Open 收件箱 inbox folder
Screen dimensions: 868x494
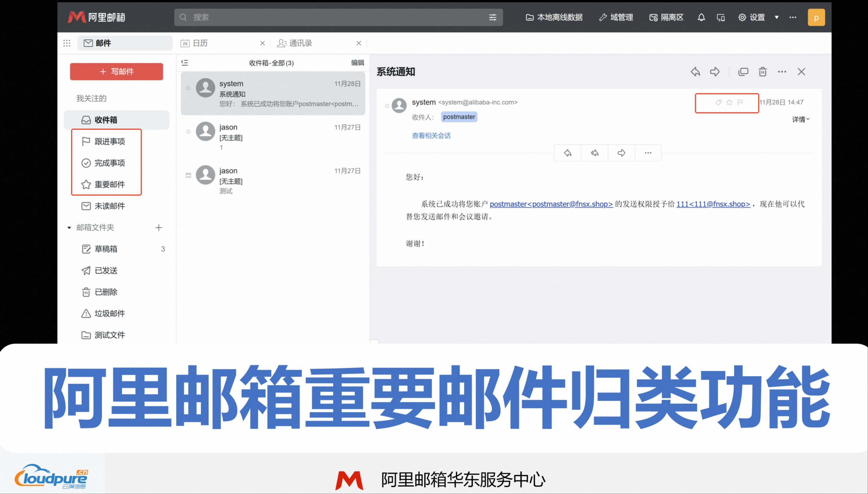(x=116, y=120)
